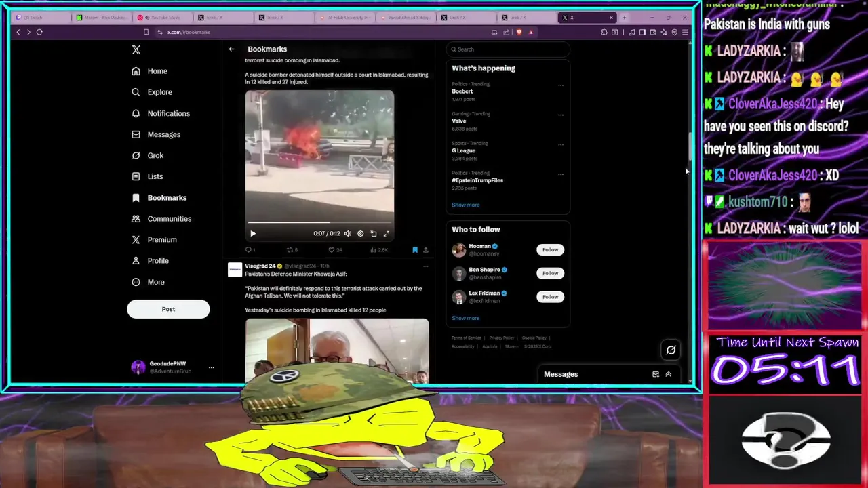
Task: Select Bookmarks in the sidebar
Action: (x=159, y=197)
